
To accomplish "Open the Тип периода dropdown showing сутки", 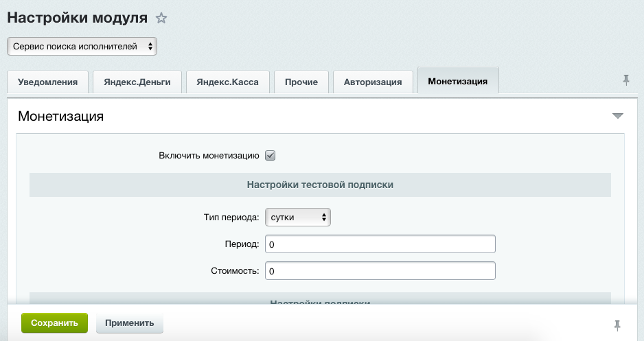I will click(298, 217).
